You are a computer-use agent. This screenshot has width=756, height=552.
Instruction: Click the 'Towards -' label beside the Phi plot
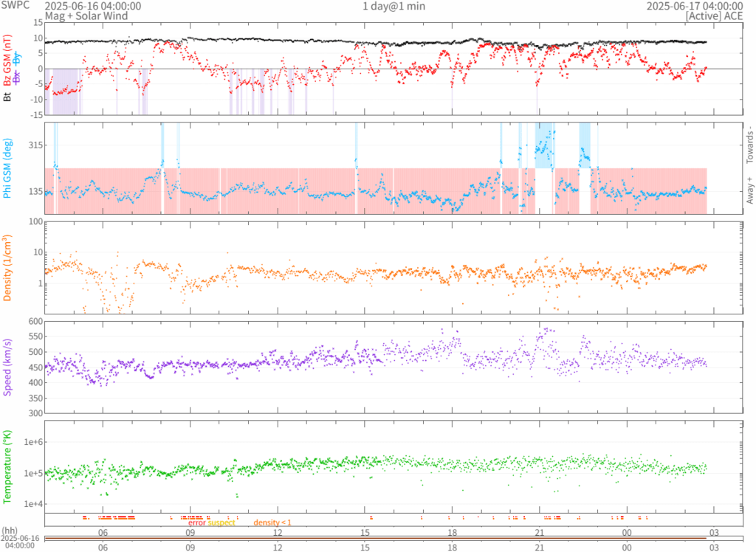click(749, 142)
